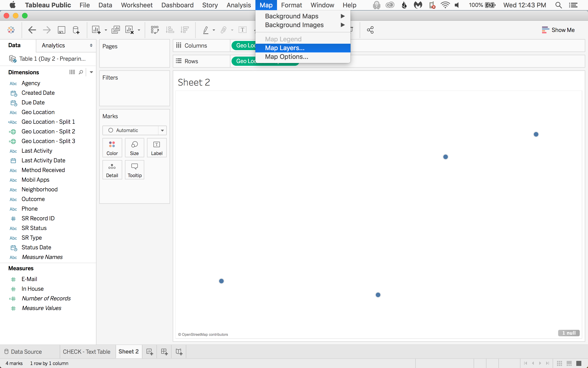Click the Tableau start page logo icon
The image size is (588, 368).
point(11,30)
